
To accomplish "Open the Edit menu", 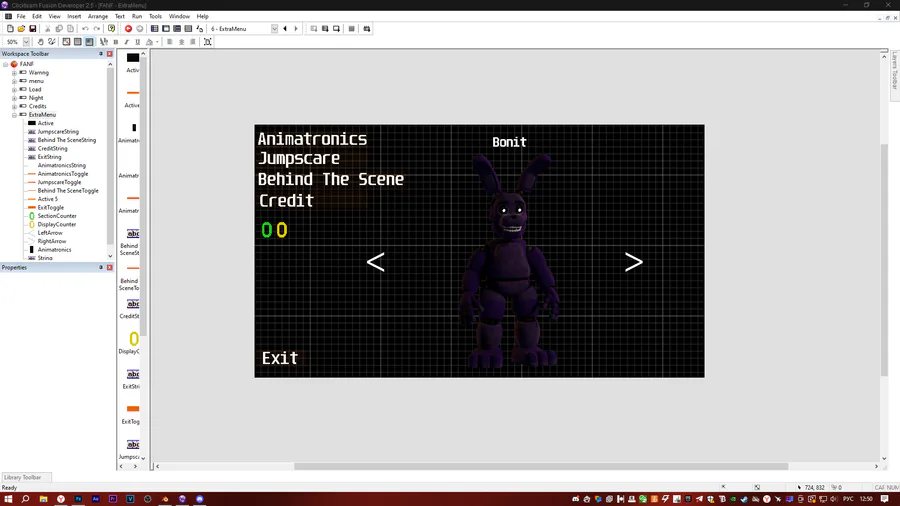I will (37, 17).
